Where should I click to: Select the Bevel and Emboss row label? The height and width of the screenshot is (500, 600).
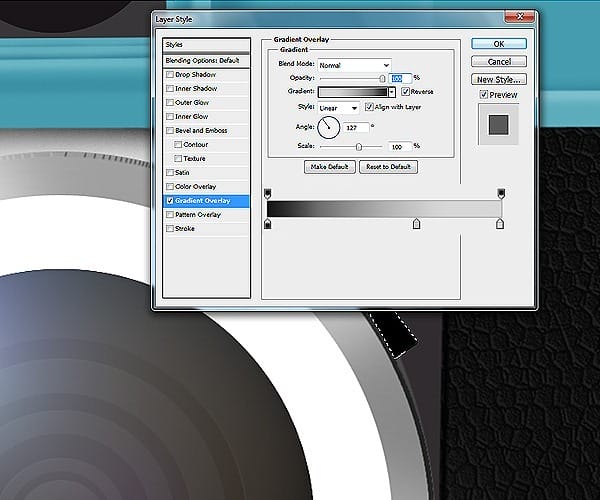click(x=201, y=130)
